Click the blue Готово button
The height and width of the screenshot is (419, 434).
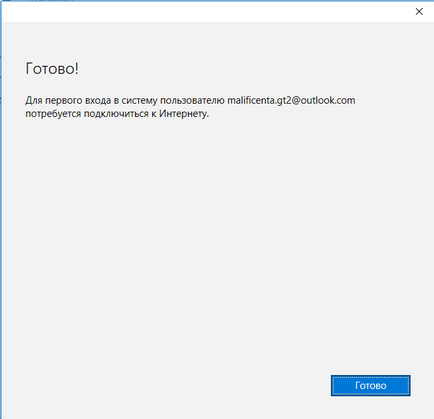point(370,385)
